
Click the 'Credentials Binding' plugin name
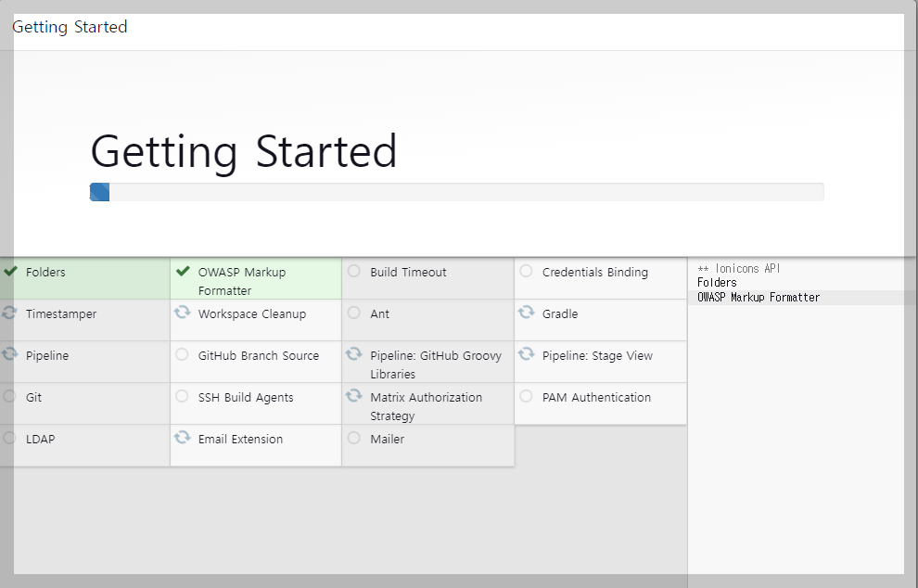(594, 273)
